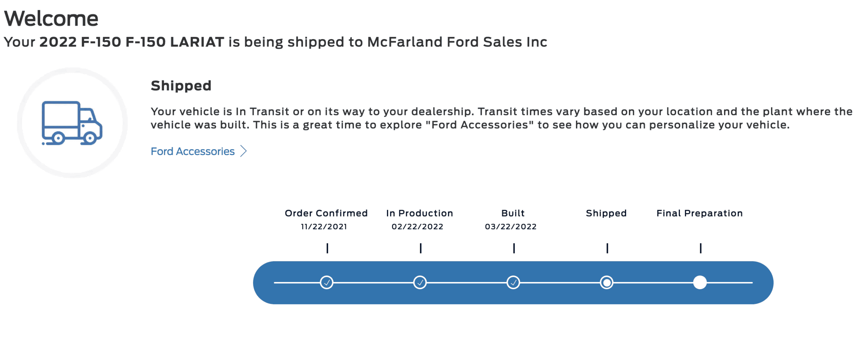
Task: Click the delivery truck icon
Action: (x=72, y=123)
